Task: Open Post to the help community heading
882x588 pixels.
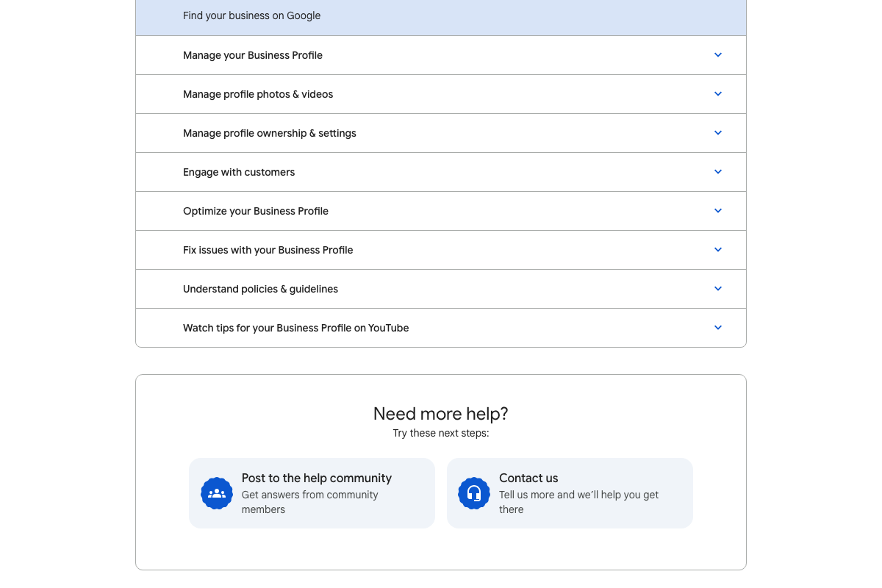Action: 317,478
